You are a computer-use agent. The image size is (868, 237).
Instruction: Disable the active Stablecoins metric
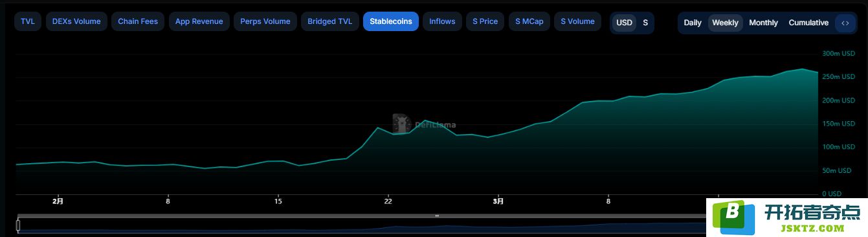tap(391, 21)
